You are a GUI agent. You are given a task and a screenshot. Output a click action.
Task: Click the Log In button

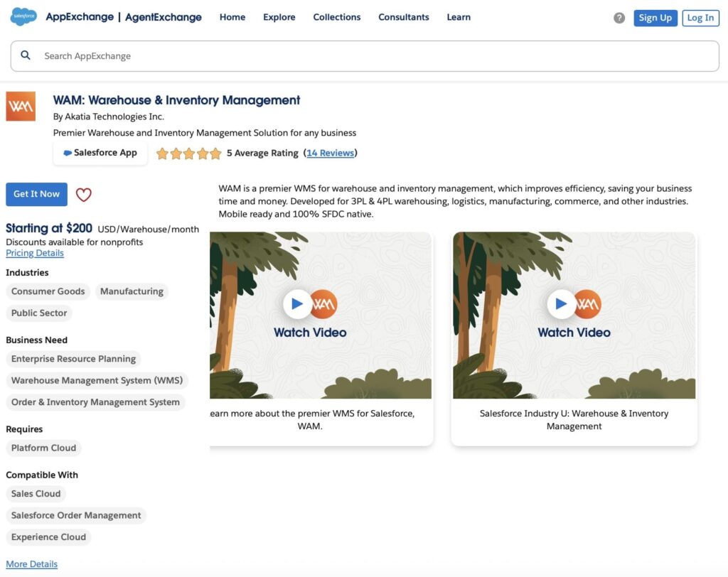coord(700,18)
